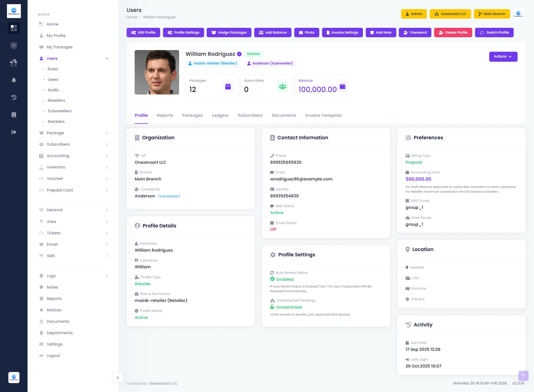Toggle Email Status currently showing Off
Screen dimensions: 534x392
point(273,229)
